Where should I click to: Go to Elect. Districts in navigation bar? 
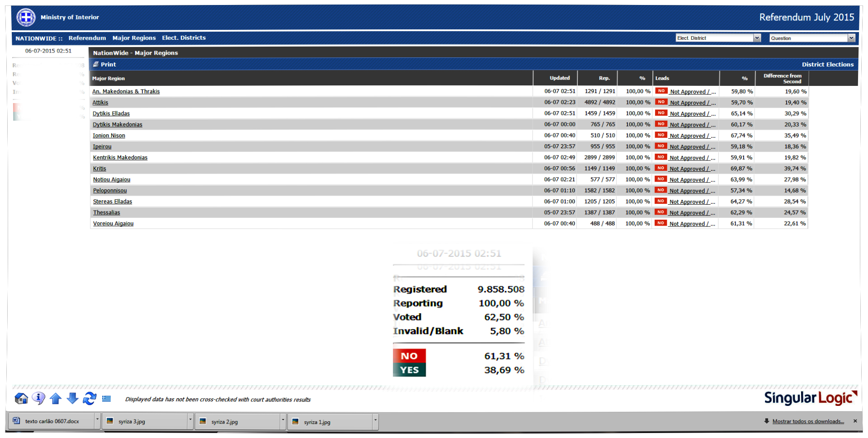click(184, 38)
